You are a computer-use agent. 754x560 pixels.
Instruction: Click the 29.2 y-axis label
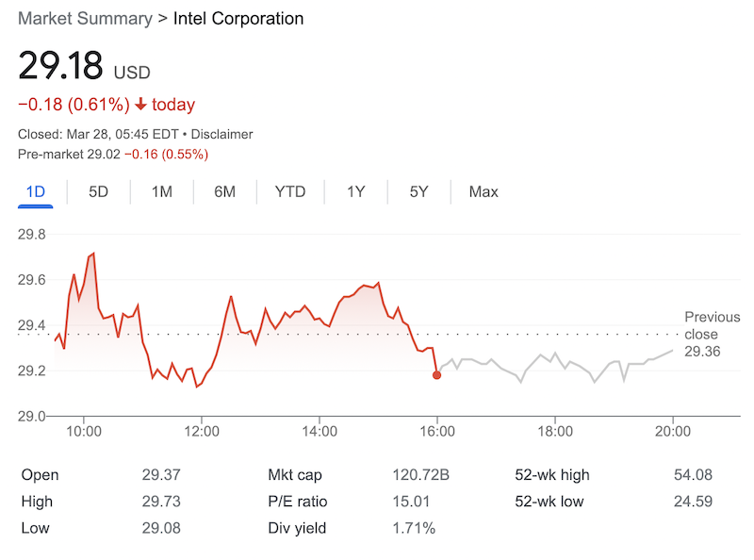[32, 371]
